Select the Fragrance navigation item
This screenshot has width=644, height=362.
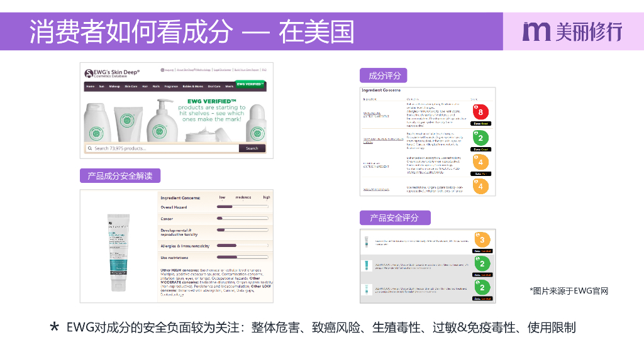(171, 87)
